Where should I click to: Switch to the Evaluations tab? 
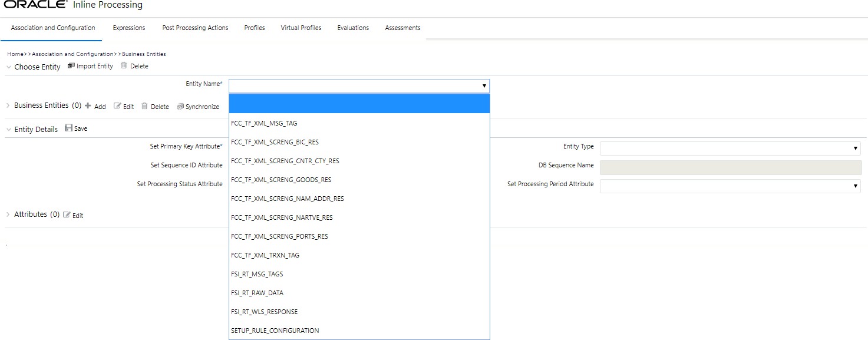[x=353, y=28]
